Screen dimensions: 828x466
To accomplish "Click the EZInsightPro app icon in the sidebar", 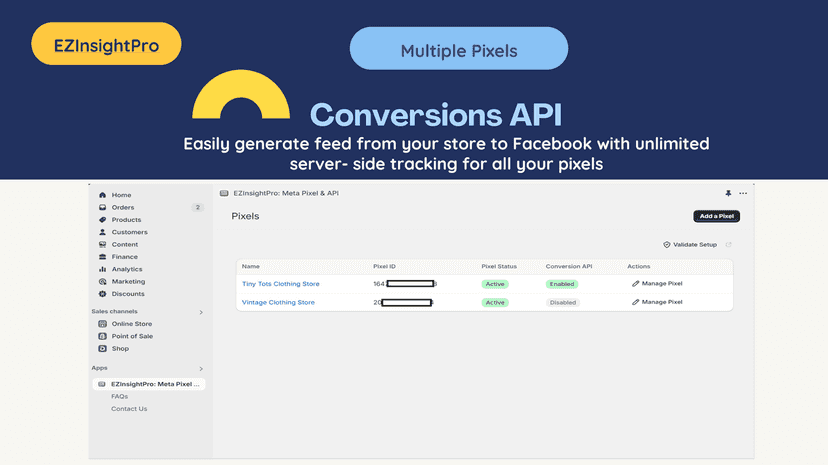I will pos(102,384).
